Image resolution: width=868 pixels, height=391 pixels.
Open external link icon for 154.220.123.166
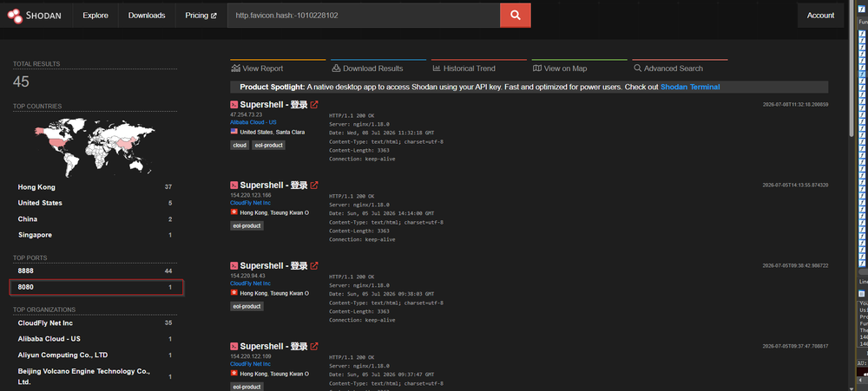pyautogui.click(x=314, y=186)
